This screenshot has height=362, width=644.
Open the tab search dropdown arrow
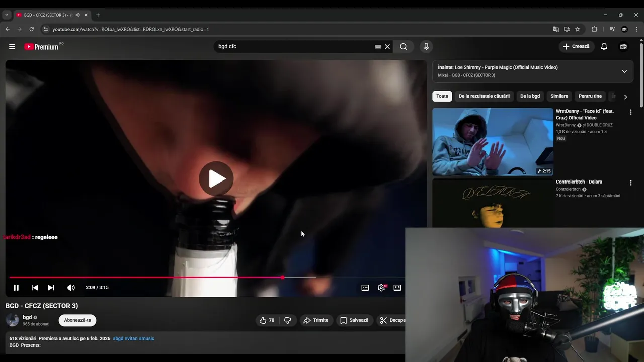7,15
